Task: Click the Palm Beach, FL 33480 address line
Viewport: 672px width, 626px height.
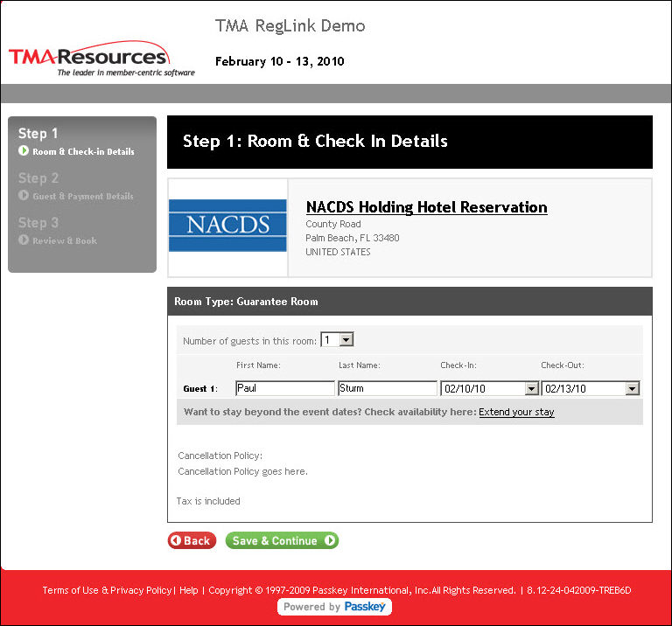Action: coord(353,238)
